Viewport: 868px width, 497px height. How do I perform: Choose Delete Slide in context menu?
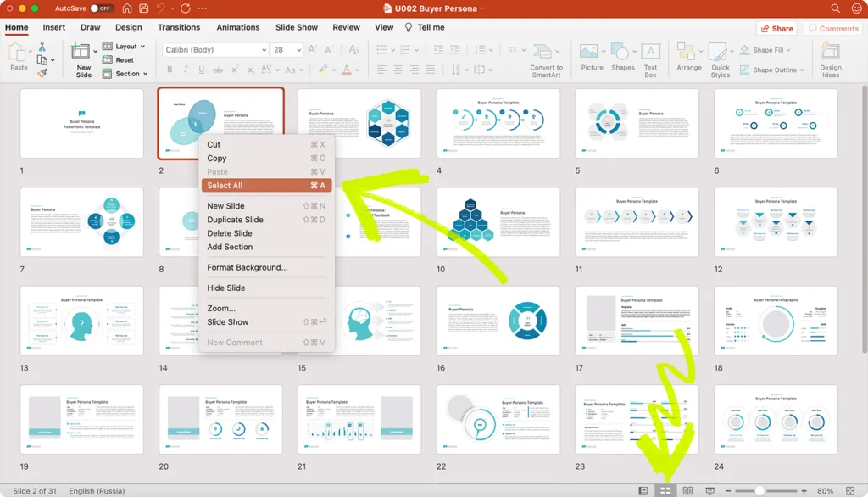[266, 233]
